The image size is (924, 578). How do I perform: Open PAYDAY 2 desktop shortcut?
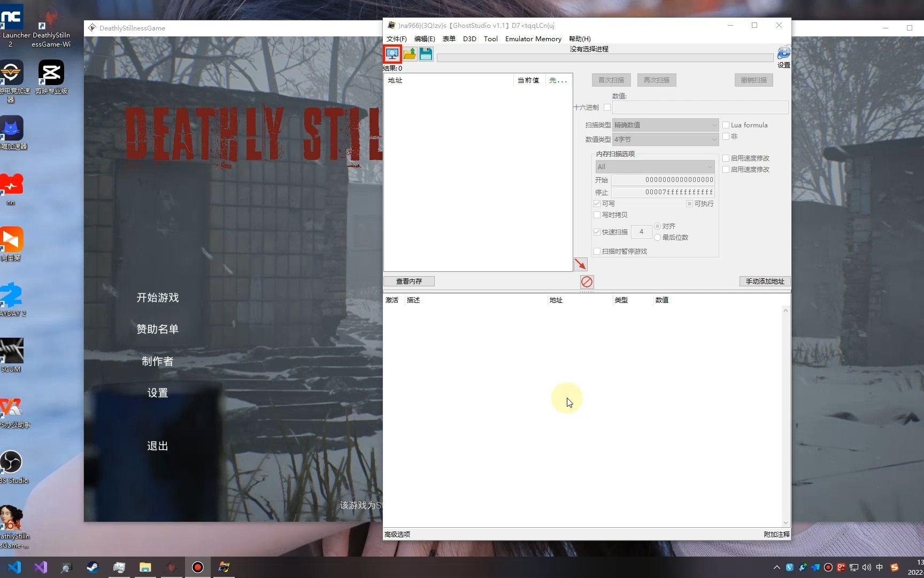tap(12, 300)
